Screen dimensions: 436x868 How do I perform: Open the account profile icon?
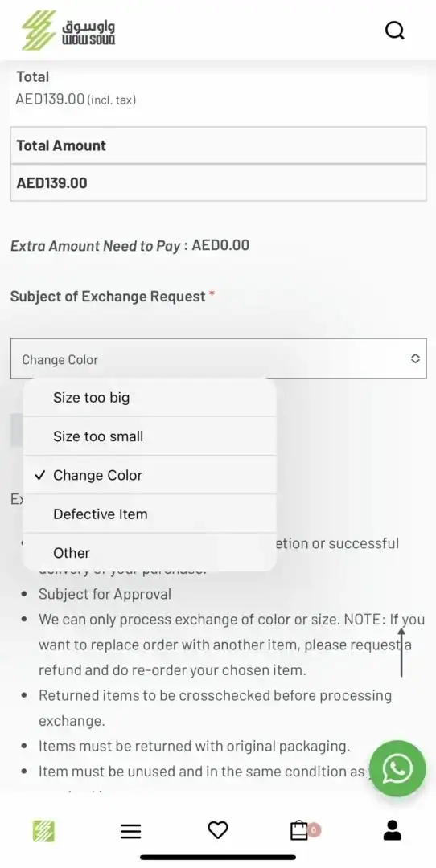click(x=393, y=829)
